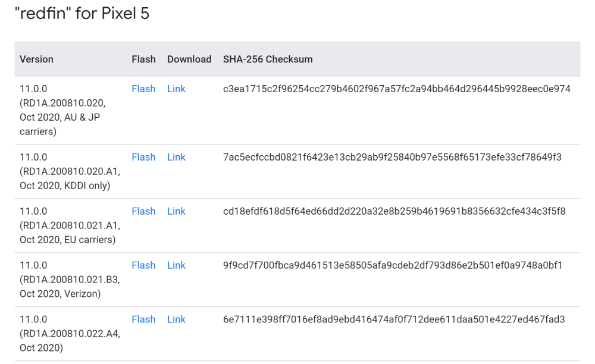This screenshot has height=364, width=595.
Task: Click the checksum starting with c3ea1715
Action: pos(396,89)
